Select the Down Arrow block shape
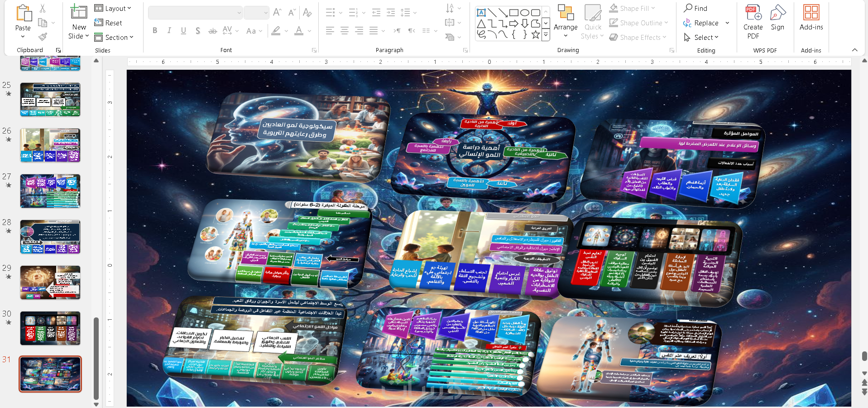The image size is (868, 408). click(x=525, y=24)
